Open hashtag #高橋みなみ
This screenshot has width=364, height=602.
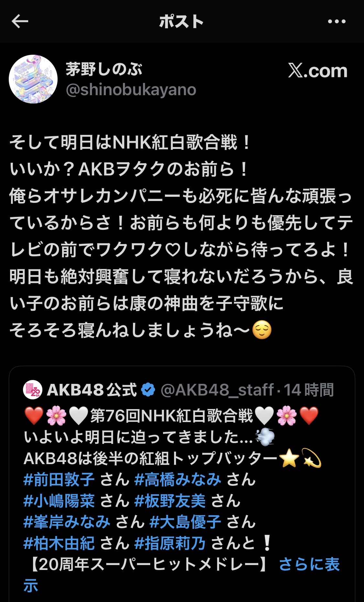point(178,480)
